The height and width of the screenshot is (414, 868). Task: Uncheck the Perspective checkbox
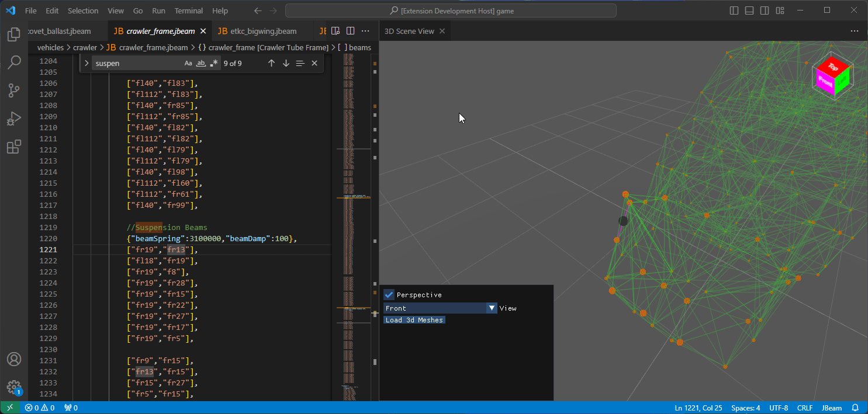(389, 295)
